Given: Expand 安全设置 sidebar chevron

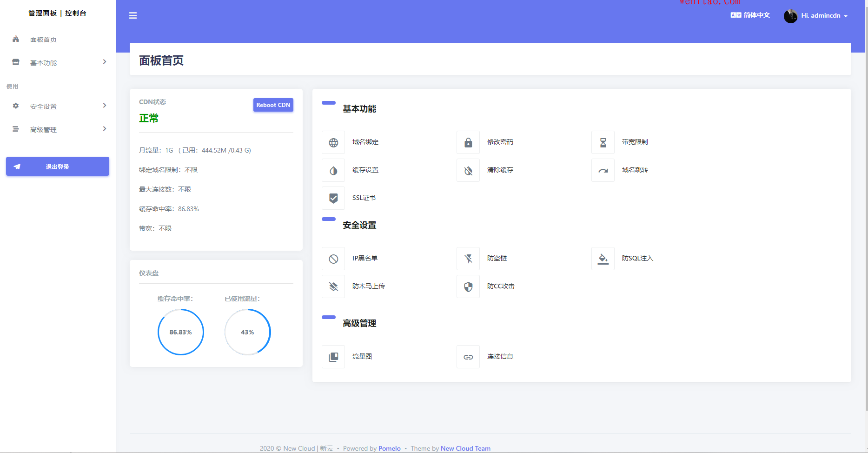Looking at the screenshot, I should [105, 106].
